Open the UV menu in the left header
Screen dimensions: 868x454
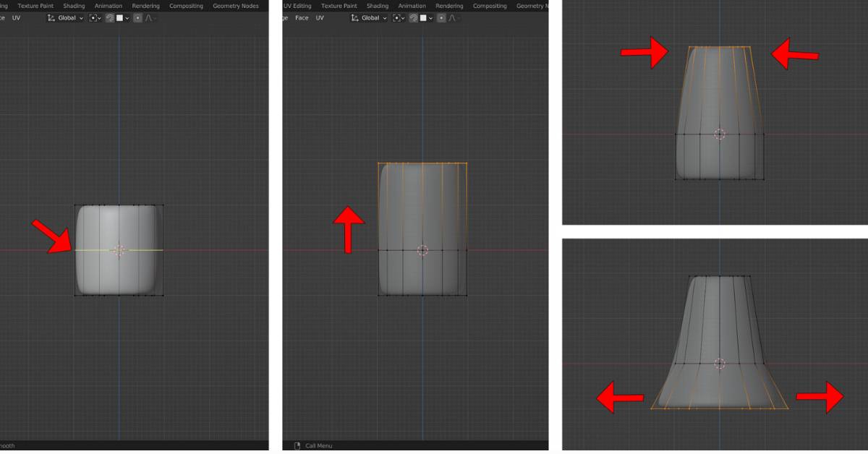click(17, 18)
